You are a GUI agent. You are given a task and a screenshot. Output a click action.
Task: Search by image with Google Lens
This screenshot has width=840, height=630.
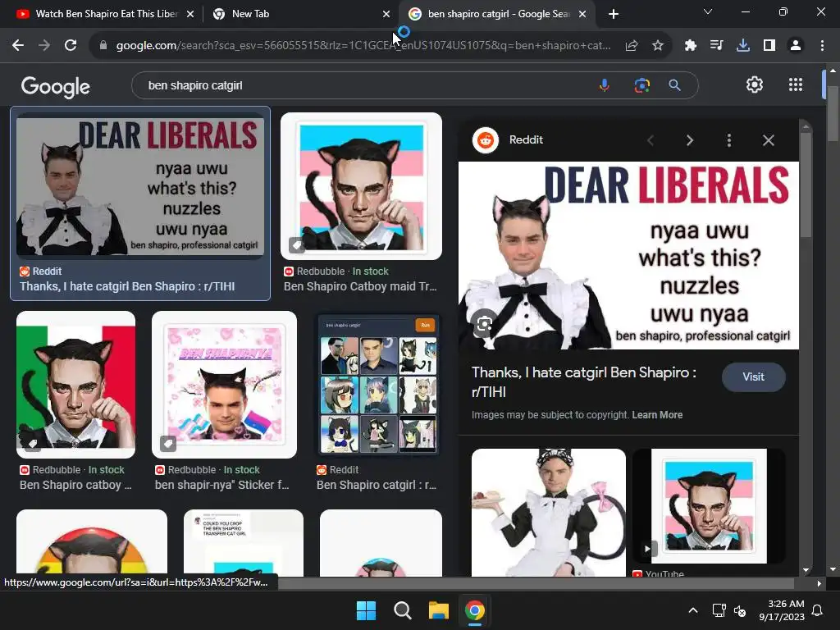641,85
